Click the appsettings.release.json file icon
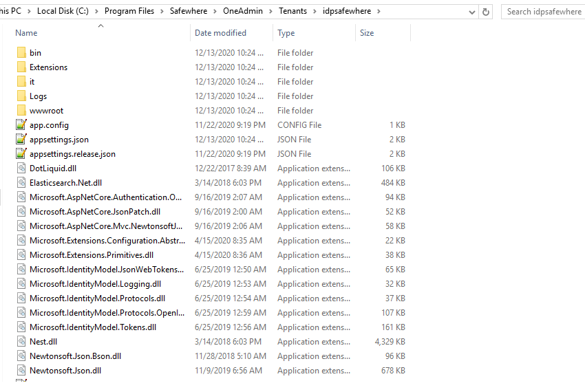The width and height of the screenshot is (585, 392). click(x=21, y=153)
